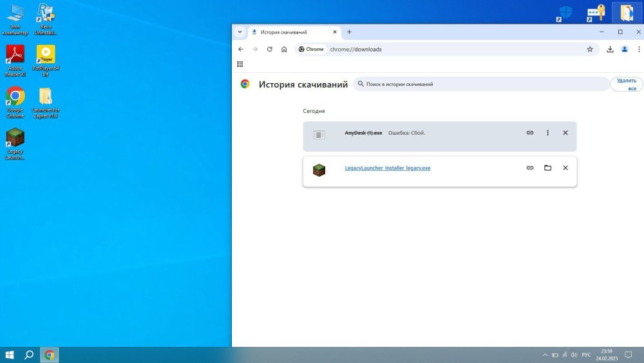Select the Google Chrome desktop icon
This screenshot has width=644, height=363.
point(15,103)
